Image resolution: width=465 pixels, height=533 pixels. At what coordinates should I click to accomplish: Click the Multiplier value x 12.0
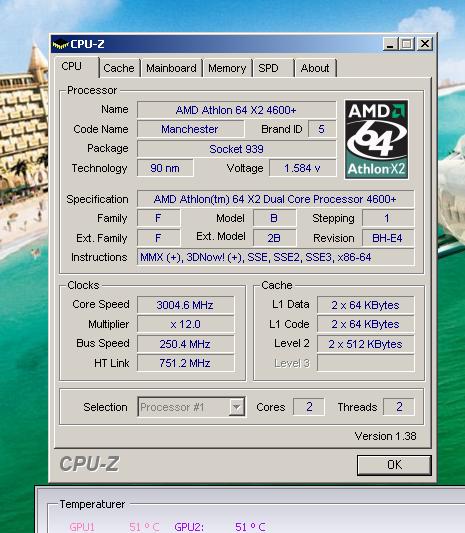tap(186, 324)
